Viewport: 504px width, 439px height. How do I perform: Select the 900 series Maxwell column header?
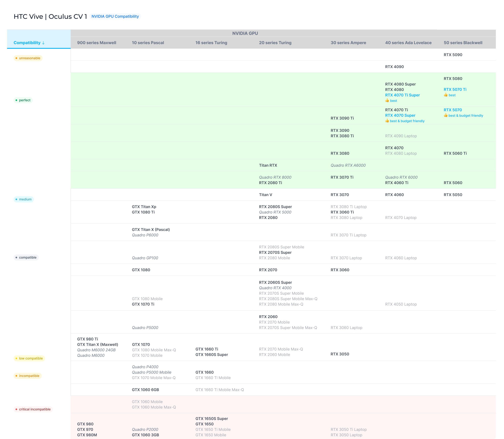[x=97, y=43]
